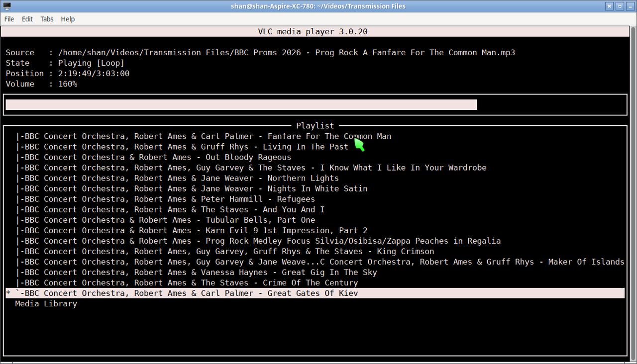The height and width of the screenshot is (364, 637).
Task: Open the Tabs menu
Action: pyautogui.click(x=47, y=19)
